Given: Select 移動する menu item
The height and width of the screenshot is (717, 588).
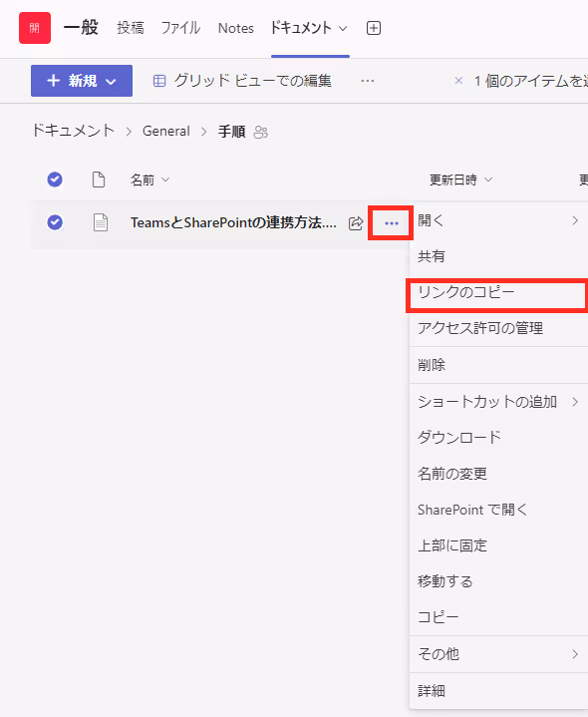Looking at the screenshot, I should (498, 581).
